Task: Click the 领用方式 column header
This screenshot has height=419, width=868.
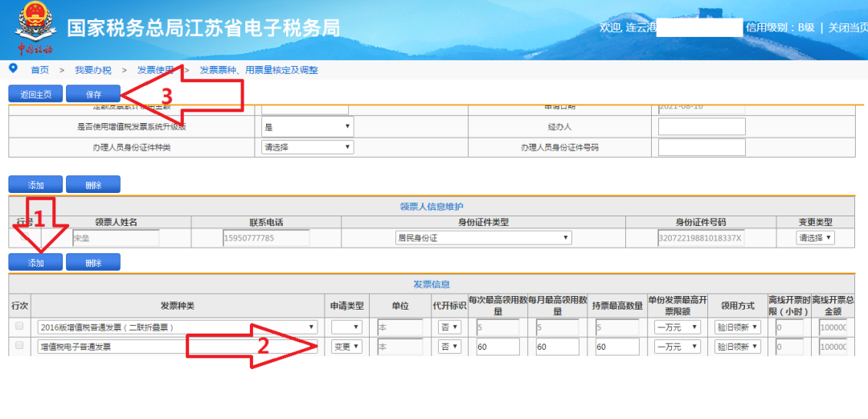Action: tap(737, 306)
